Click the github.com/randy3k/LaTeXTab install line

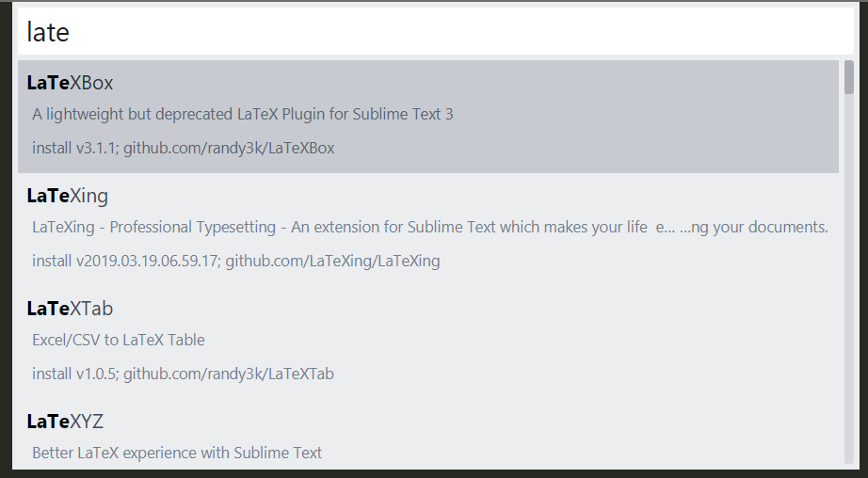183,374
